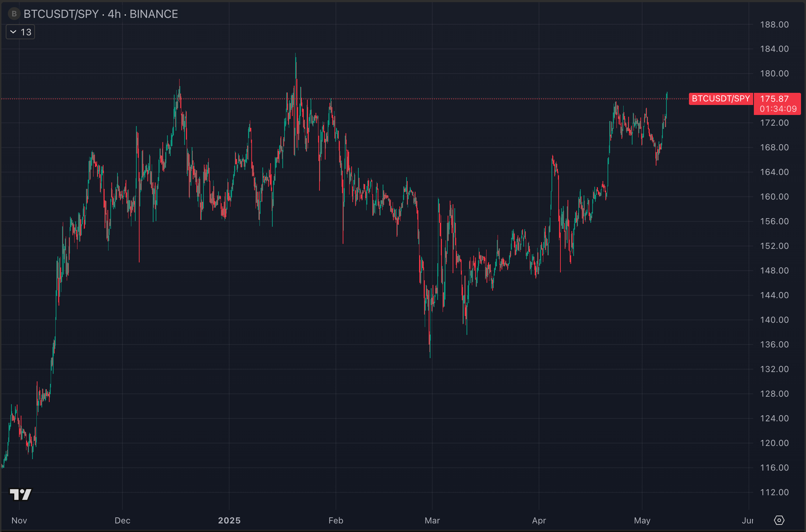Click the 2025 year time axis marker
Viewport: 806px width, 532px height.
click(229, 520)
